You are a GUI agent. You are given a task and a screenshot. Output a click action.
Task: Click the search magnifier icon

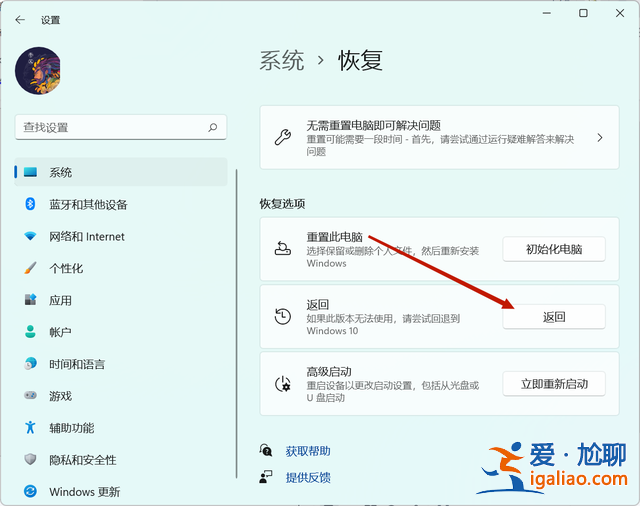[213, 127]
